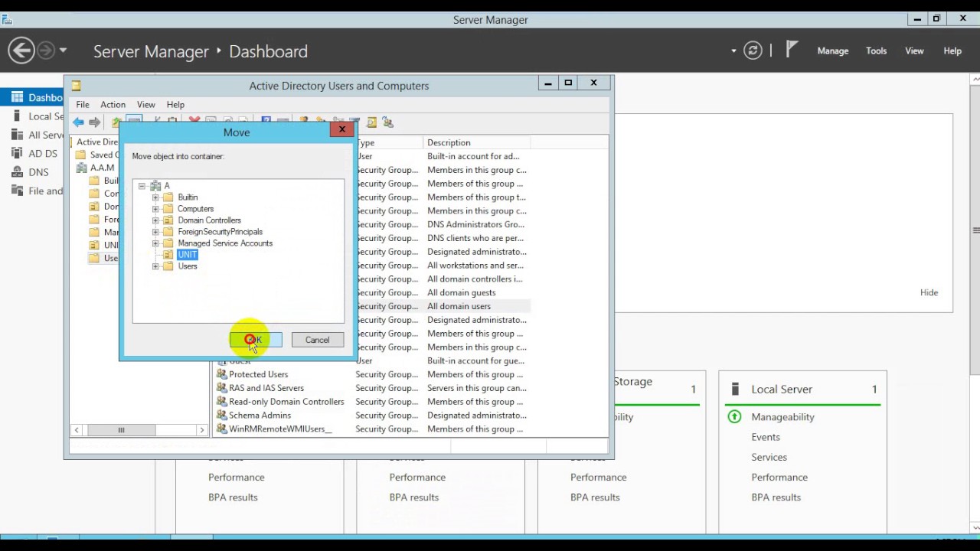Click the scroll left arrow of ADUC tree pane
This screenshot has width=980, height=551.
point(77,430)
